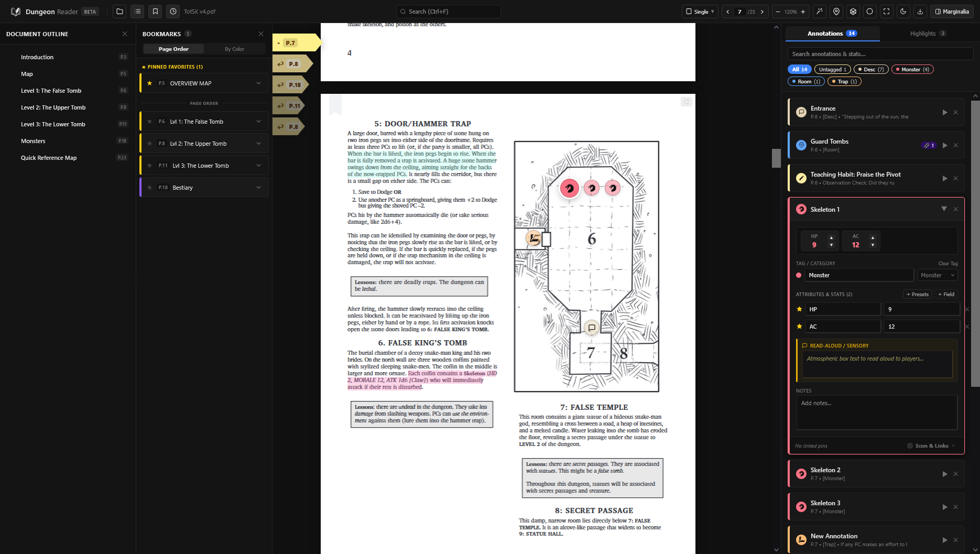
Task: Toggle the star on the AC attribute
Action: point(799,327)
